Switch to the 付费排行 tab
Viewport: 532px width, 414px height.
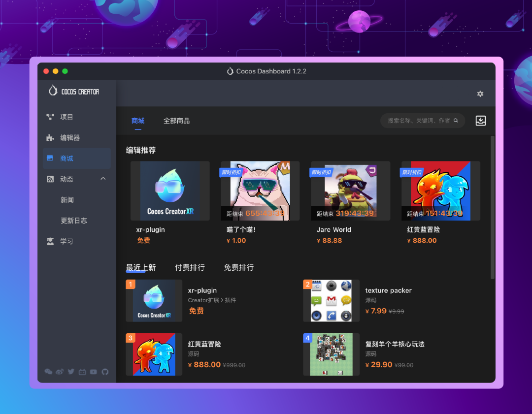click(x=190, y=268)
